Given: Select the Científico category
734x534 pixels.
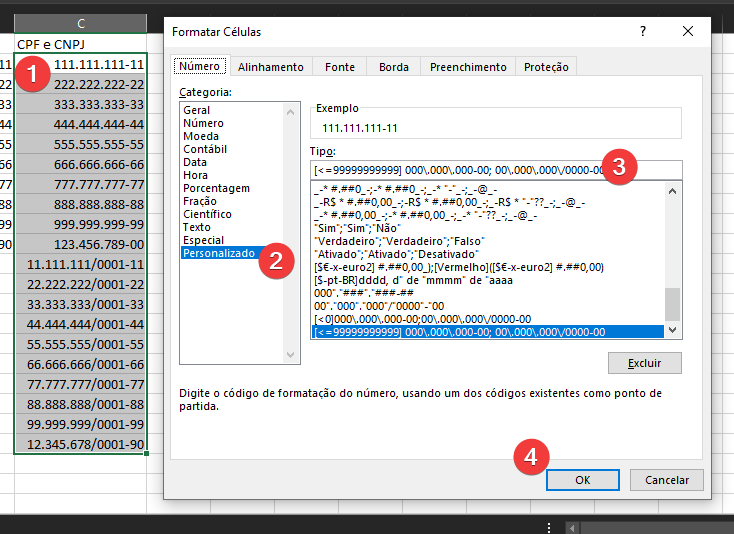Looking at the screenshot, I should pyautogui.click(x=232, y=214).
